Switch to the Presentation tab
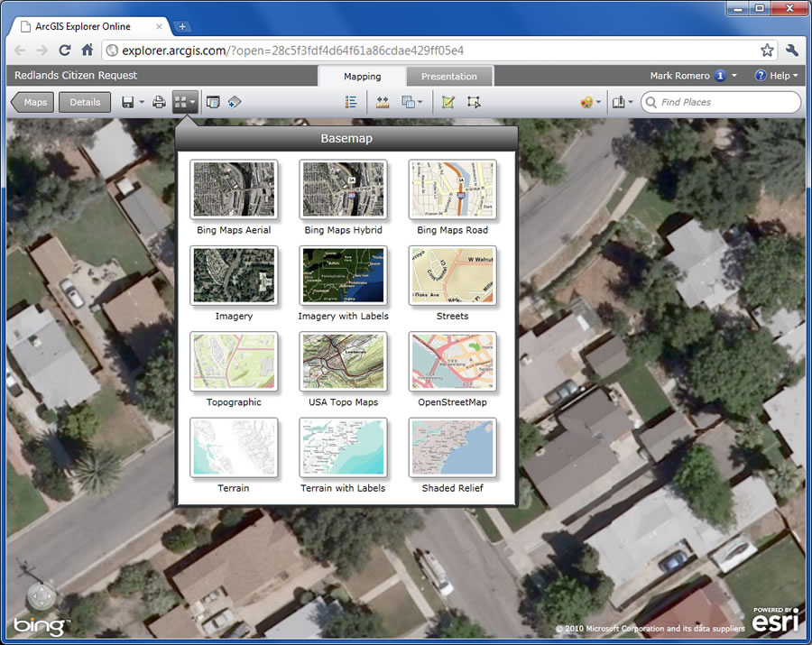Screen dimensions: 812x645 click(x=449, y=76)
